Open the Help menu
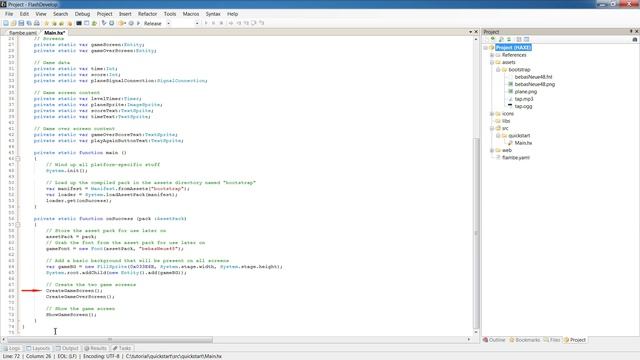This screenshot has height=360, width=640. point(232,14)
